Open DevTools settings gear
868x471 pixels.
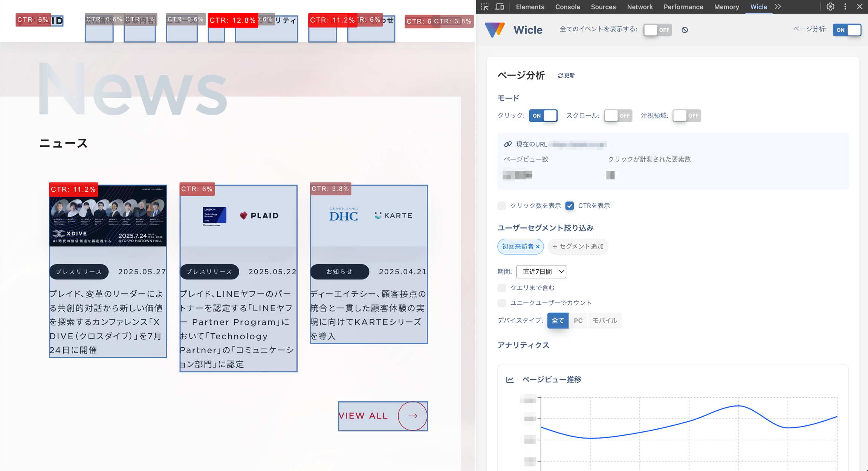[x=830, y=7]
